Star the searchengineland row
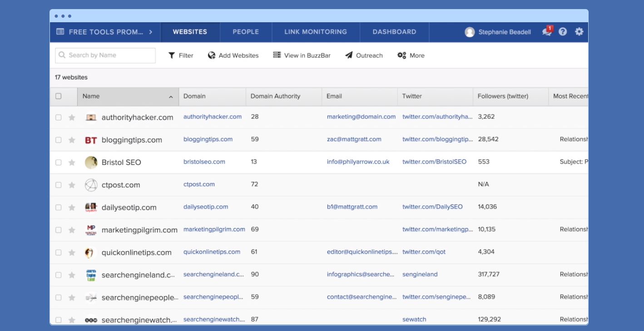 click(x=72, y=275)
